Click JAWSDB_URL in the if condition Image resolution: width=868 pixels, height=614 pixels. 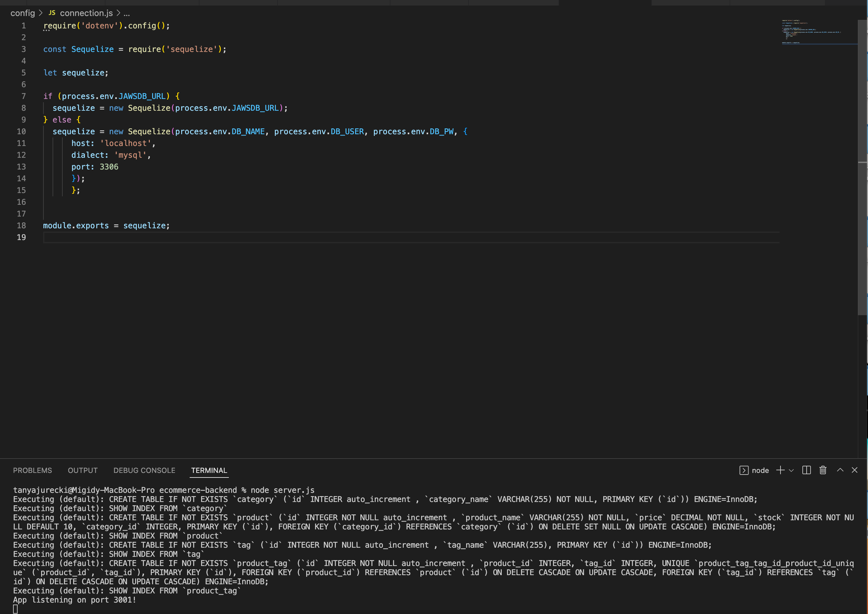point(142,96)
